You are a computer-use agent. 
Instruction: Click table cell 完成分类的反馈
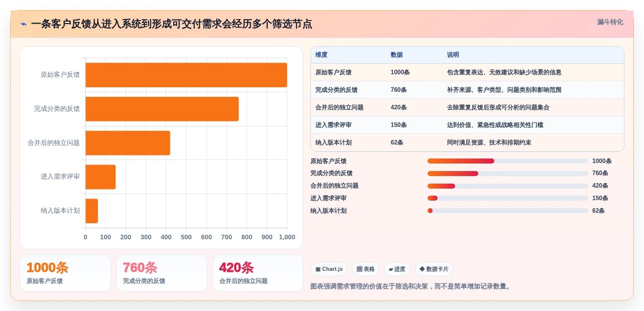coord(337,90)
